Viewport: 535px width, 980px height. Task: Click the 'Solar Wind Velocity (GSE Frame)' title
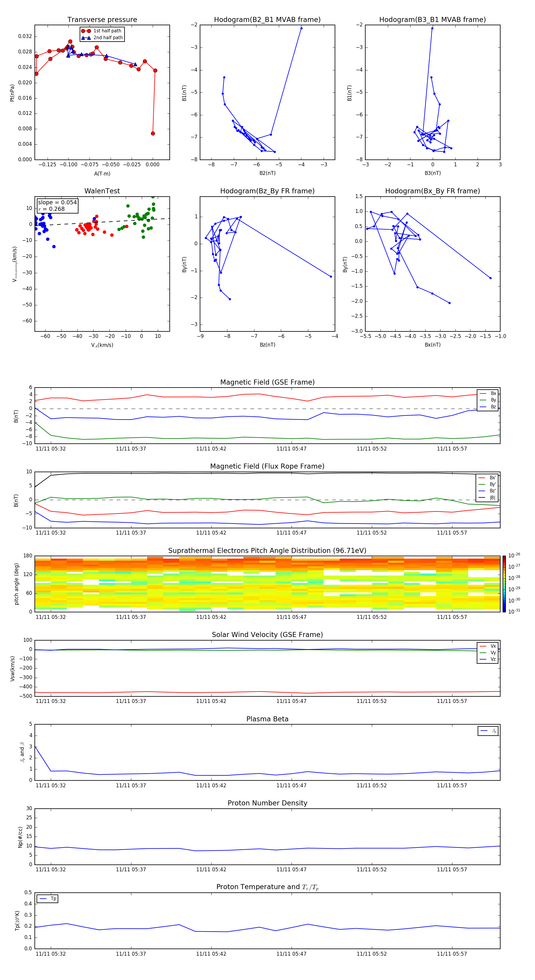click(267, 635)
